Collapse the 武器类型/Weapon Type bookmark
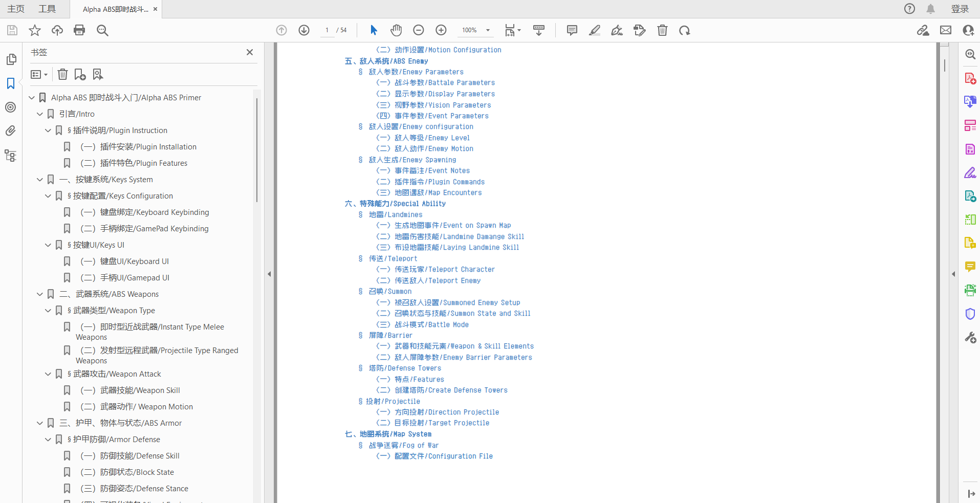 (x=48, y=311)
